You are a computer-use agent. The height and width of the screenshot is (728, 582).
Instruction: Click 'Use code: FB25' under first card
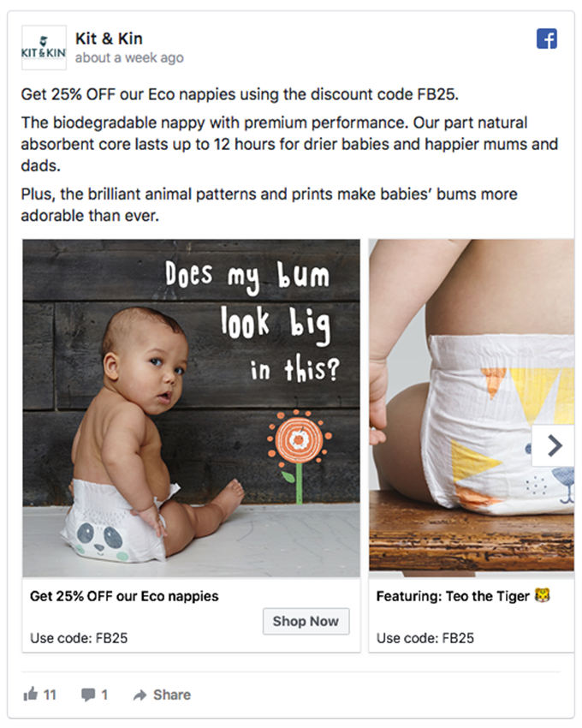tap(79, 638)
